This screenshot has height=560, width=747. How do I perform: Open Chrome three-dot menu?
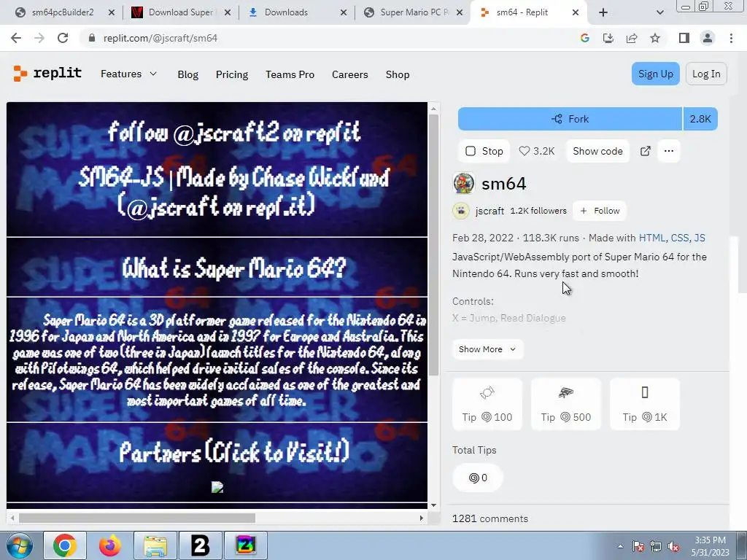click(731, 38)
